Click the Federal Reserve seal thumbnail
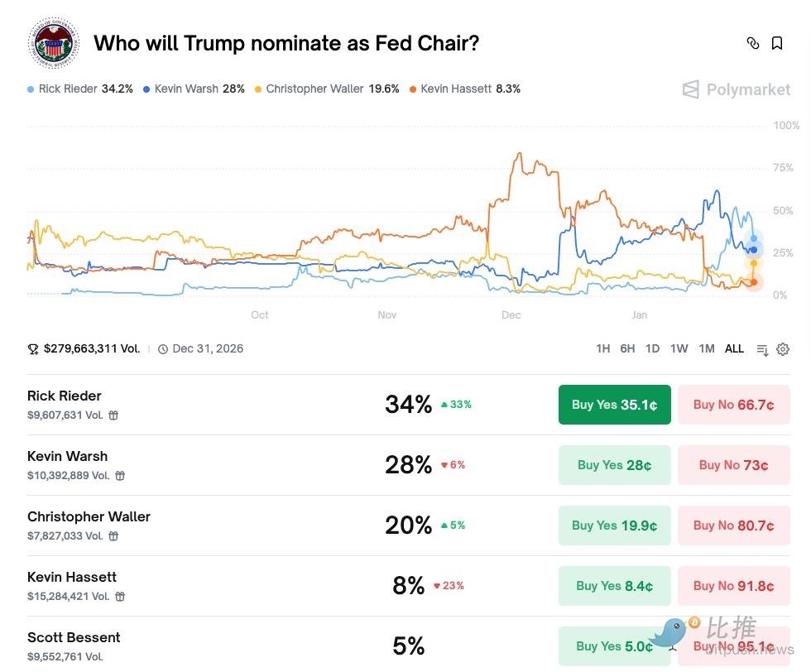 53,43
